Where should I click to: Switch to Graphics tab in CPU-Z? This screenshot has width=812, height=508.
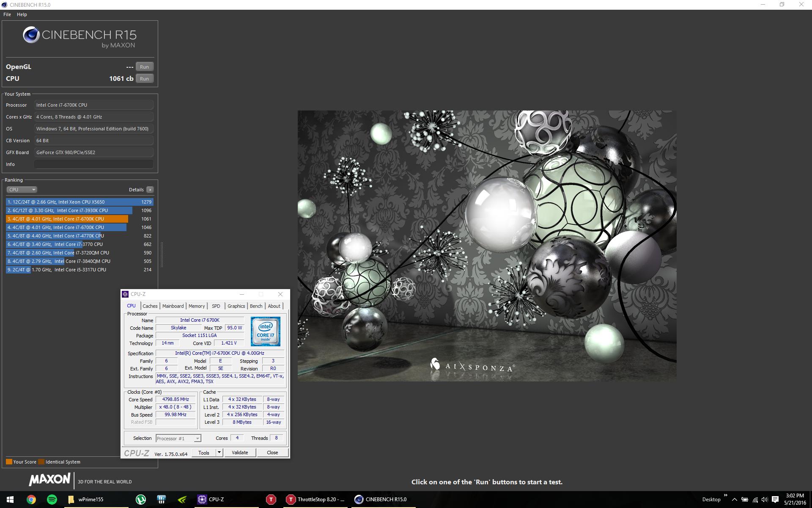[236, 306]
